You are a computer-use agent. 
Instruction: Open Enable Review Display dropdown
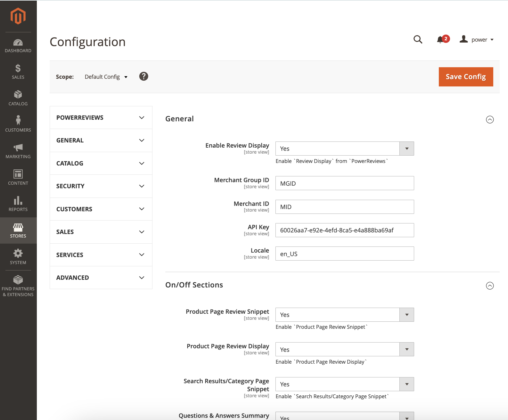345,149
